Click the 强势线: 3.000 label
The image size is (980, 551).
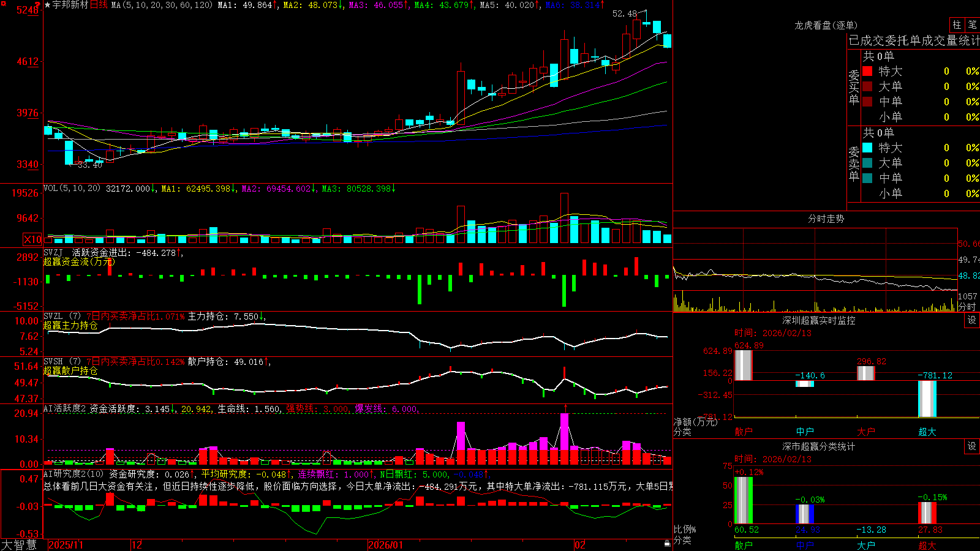[x=318, y=408]
